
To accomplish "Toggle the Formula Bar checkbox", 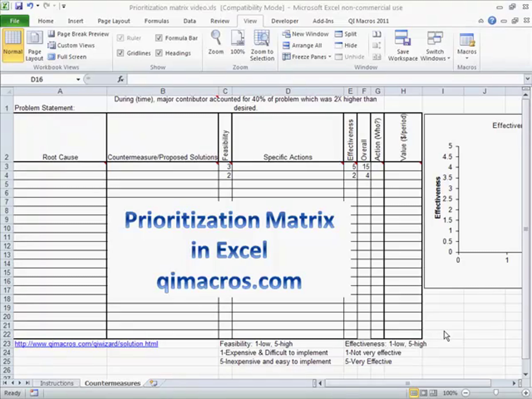I will [x=159, y=38].
